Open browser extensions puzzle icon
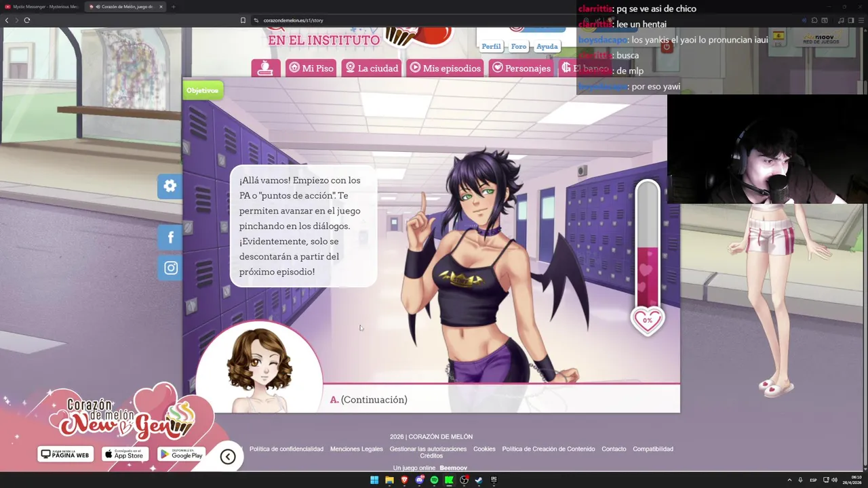Viewport: 868px width, 488px height. [814, 20]
